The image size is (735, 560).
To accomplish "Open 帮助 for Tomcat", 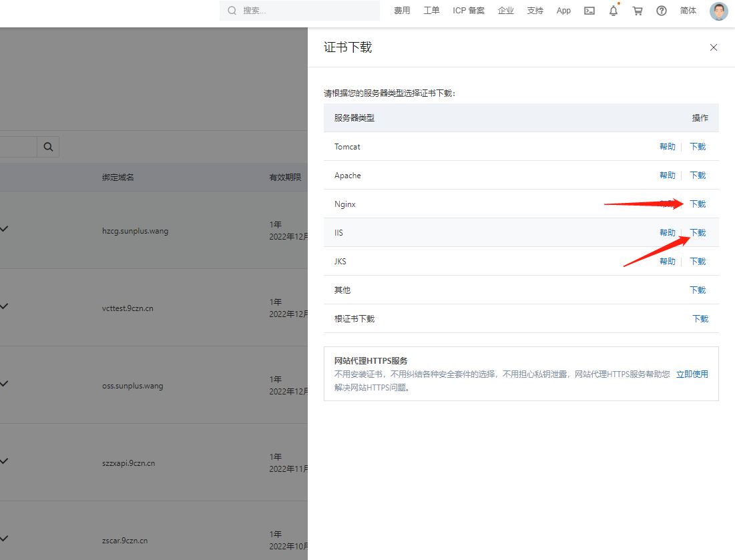I will 667,147.
